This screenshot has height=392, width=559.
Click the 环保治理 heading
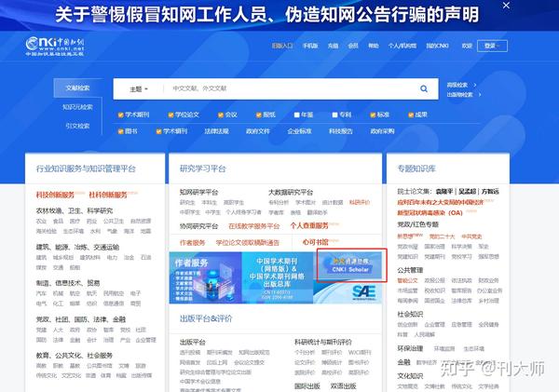click(x=410, y=348)
